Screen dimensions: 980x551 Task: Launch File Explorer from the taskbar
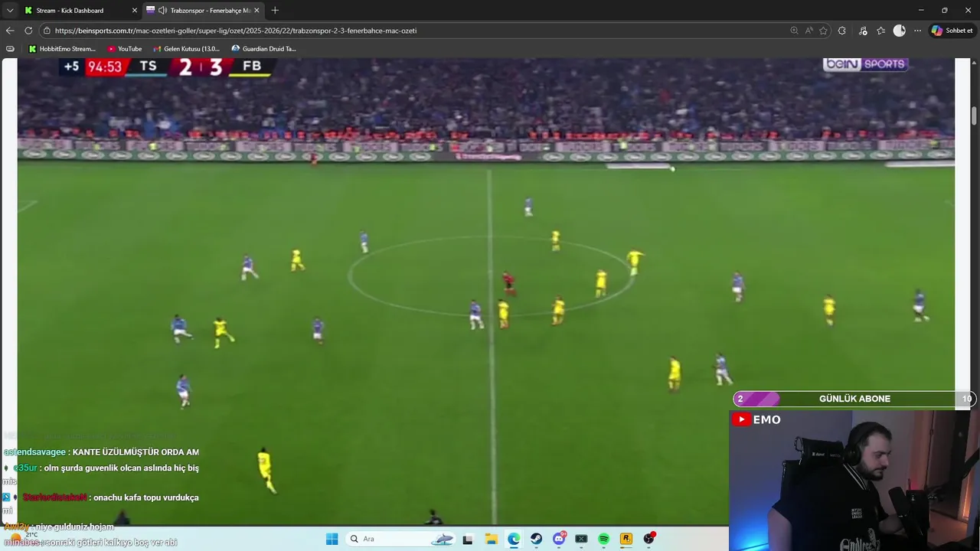pyautogui.click(x=491, y=539)
